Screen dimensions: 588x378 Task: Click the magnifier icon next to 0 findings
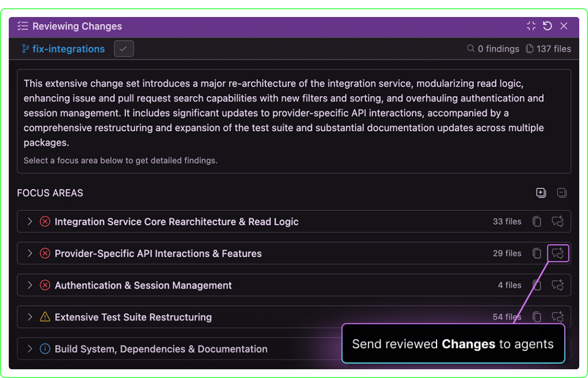pos(471,48)
